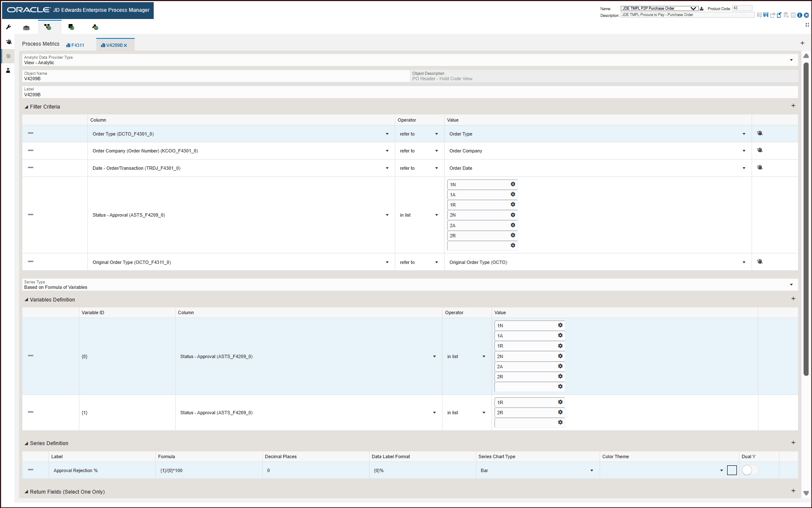This screenshot has height=508, width=812.
Task: Switch to the F4311 tab
Action: [x=76, y=45]
